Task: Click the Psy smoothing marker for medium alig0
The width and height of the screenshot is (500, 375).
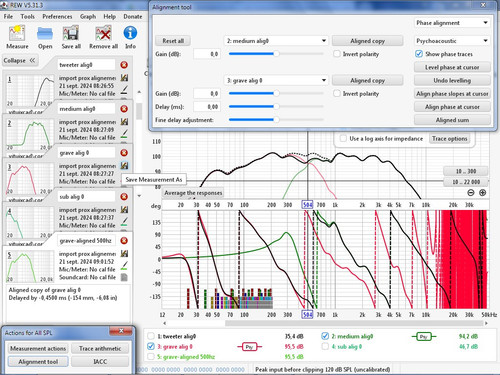Action: tap(423, 337)
